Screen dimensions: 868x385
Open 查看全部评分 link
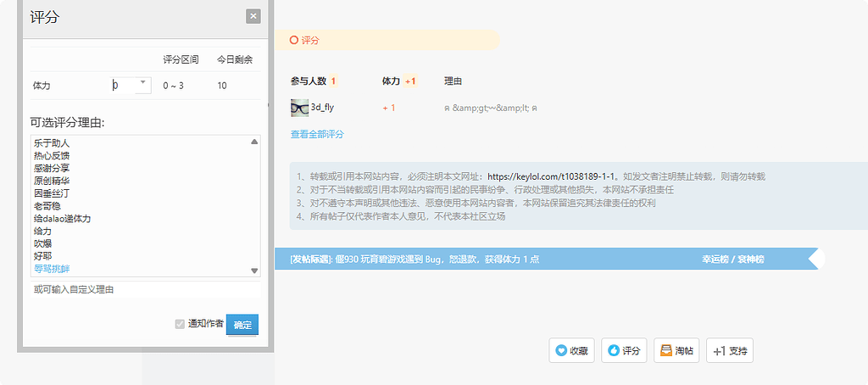click(x=317, y=134)
